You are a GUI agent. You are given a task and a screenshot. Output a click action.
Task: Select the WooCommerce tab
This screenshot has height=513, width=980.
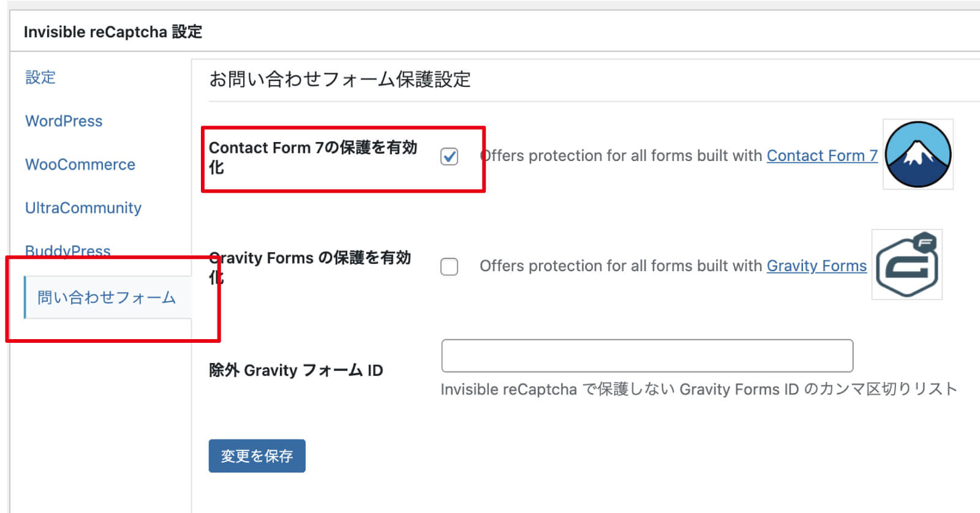80,165
